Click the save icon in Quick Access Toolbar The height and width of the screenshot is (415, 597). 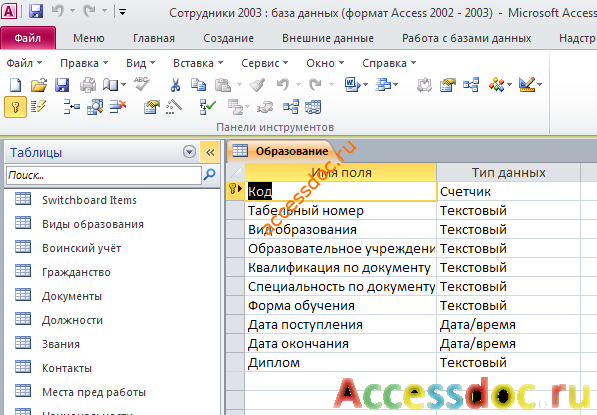pyautogui.click(x=36, y=11)
